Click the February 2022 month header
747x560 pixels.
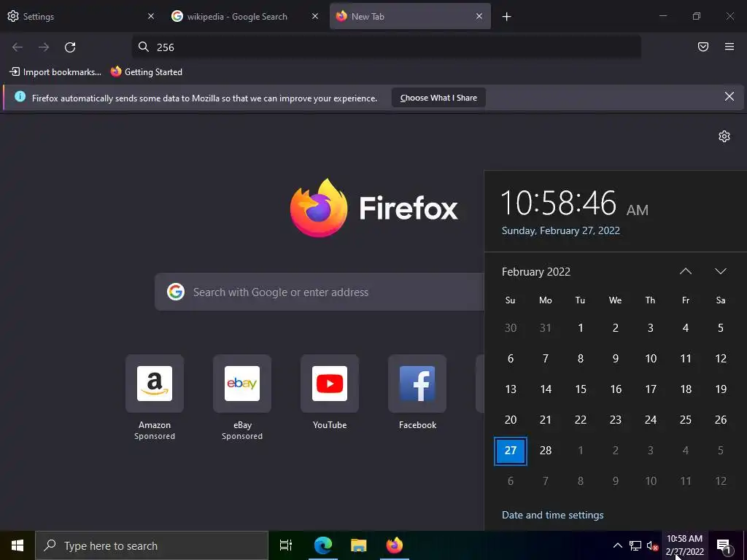536,272
